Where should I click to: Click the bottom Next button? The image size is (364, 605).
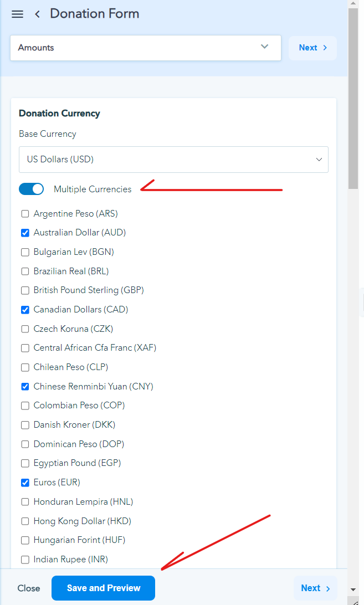[315, 588]
